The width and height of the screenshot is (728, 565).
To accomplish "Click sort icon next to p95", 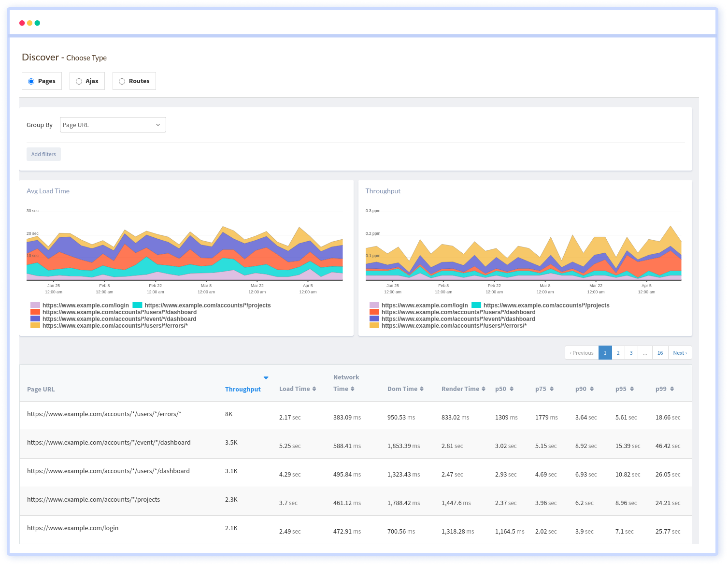I will click(632, 389).
